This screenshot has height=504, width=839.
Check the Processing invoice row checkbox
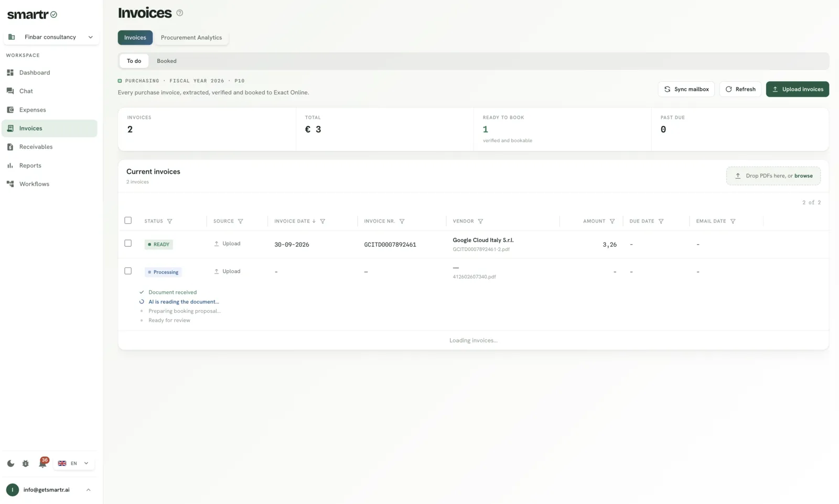128,271
